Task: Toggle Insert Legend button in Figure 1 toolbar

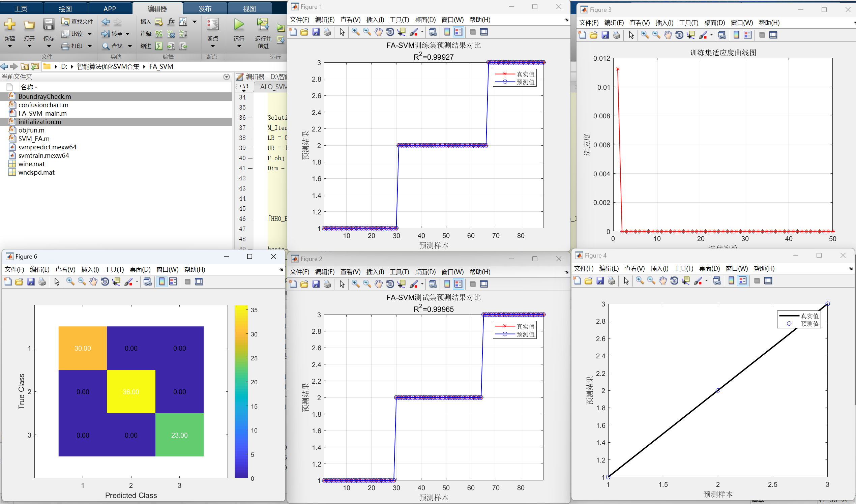Action: pos(458,32)
